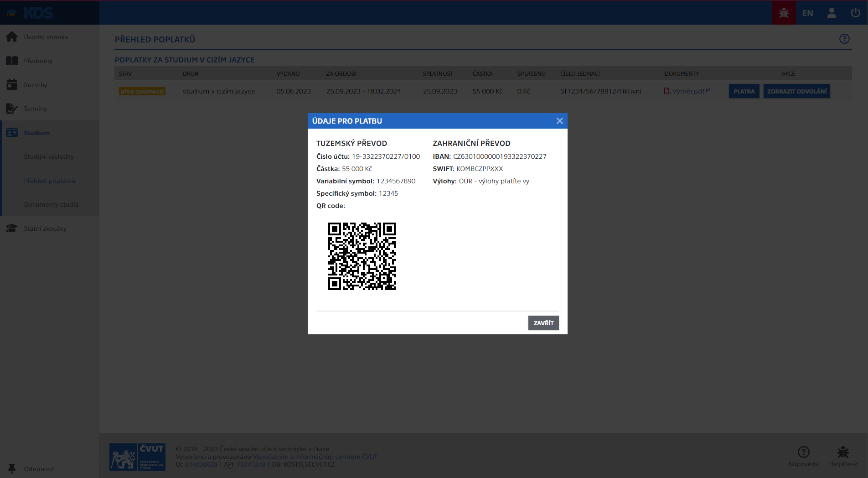The image size is (868, 478).
Task: Click the ZAVŘÍT button
Action: 543,323
